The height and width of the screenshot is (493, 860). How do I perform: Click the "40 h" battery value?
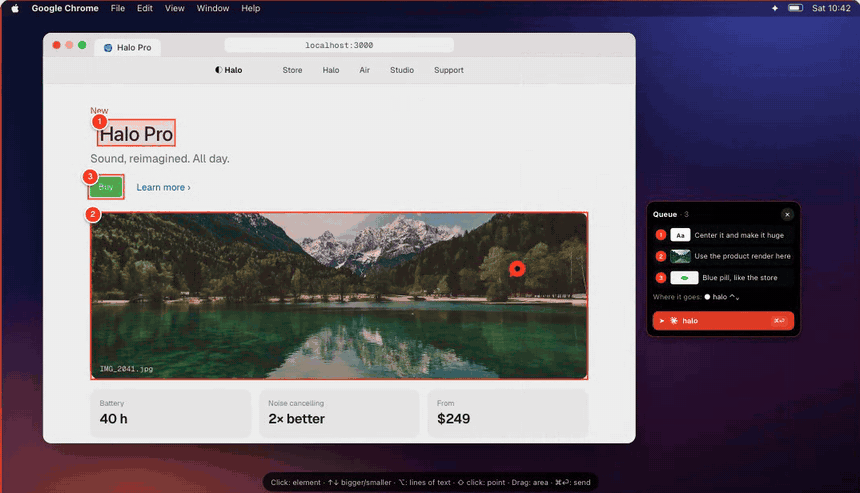[x=114, y=418]
